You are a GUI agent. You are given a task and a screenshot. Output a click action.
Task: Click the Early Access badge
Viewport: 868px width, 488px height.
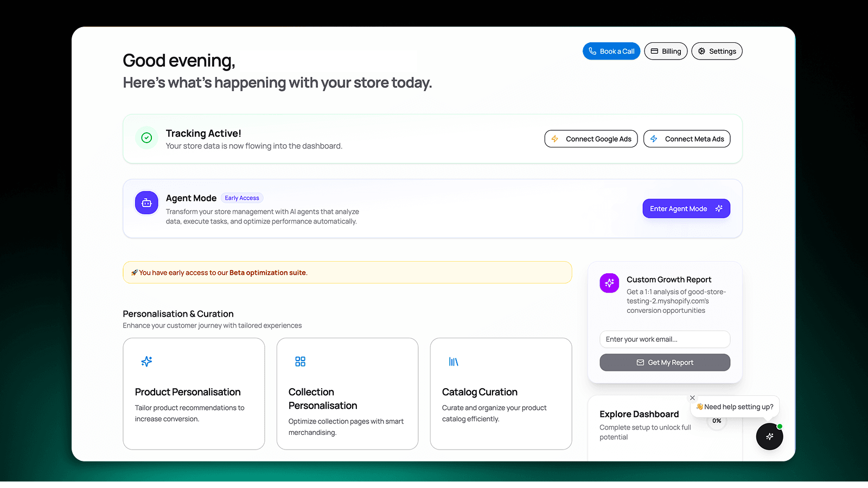pyautogui.click(x=242, y=198)
